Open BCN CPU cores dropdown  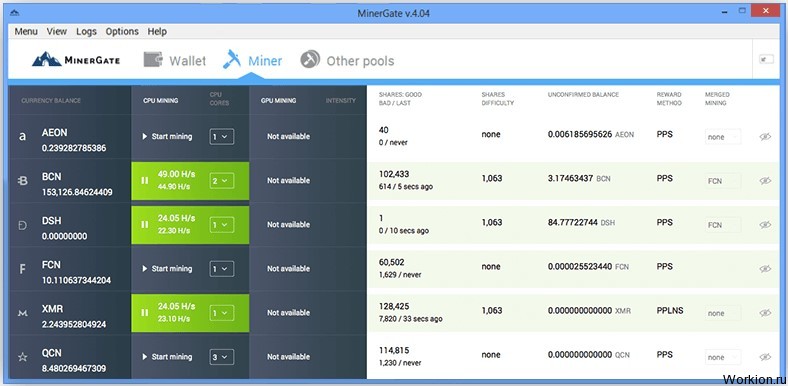click(222, 180)
